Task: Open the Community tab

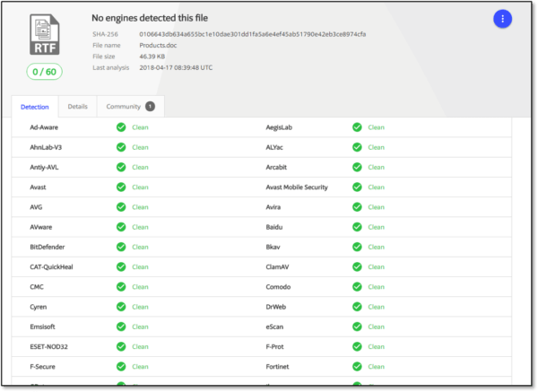Action: [130, 107]
